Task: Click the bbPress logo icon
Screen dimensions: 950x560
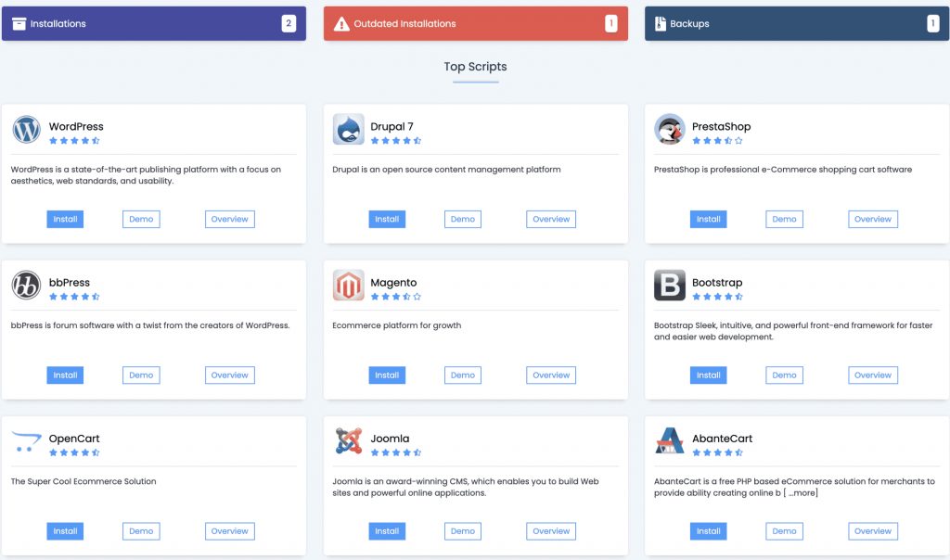Action: [27, 286]
